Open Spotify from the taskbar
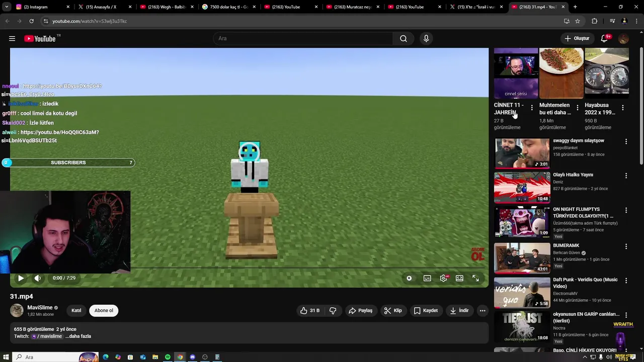Viewport: 644px width, 362px height. pyautogui.click(x=168, y=357)
